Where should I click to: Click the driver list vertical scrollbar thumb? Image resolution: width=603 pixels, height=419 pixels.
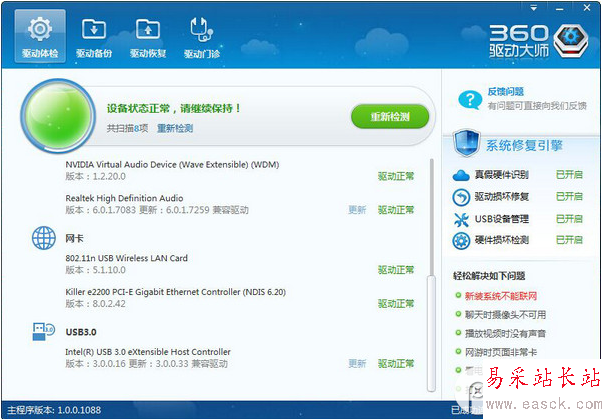(431, 333)
